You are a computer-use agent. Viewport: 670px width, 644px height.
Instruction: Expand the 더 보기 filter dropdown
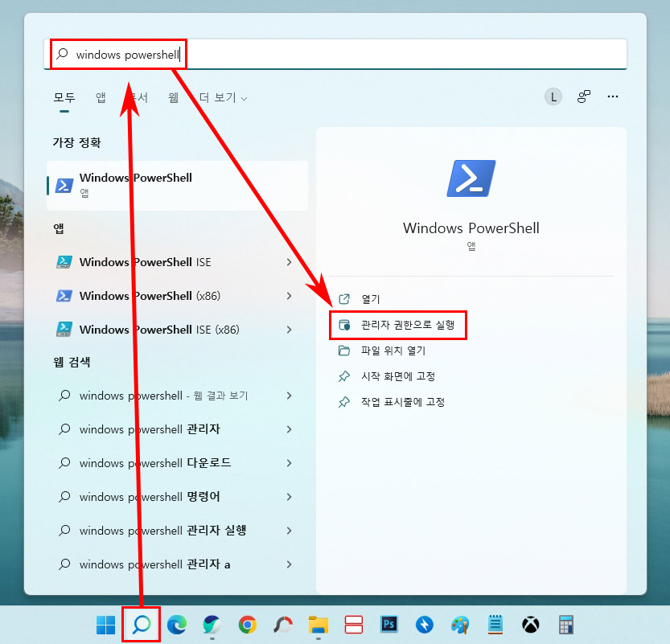point(219,96)
